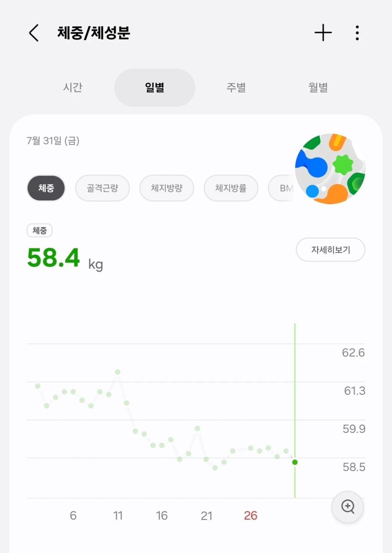This screenshot has height=553, width=392.
Task: Tap the red 26 date label
Action: coord(251,515)
